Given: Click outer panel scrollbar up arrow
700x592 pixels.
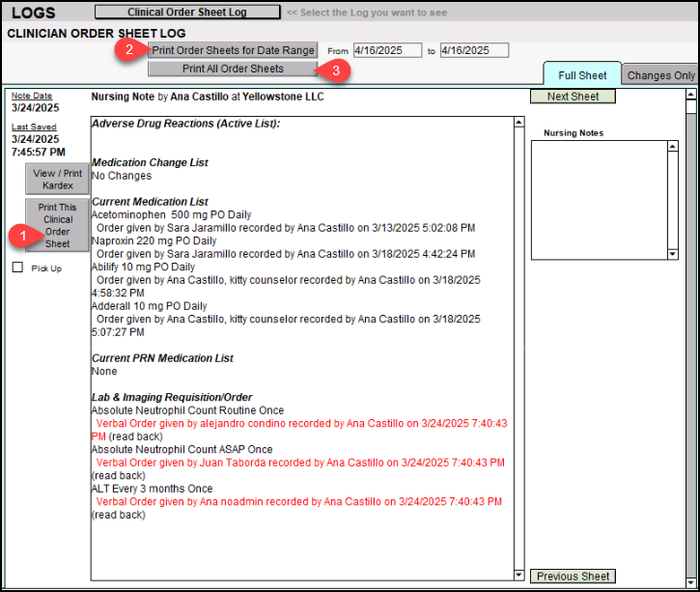Looking at the screenshot, I should [x=689, y=96].
